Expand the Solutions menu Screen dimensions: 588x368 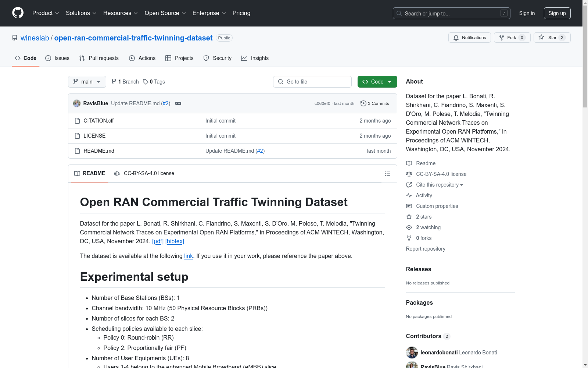tap(81, 13)
